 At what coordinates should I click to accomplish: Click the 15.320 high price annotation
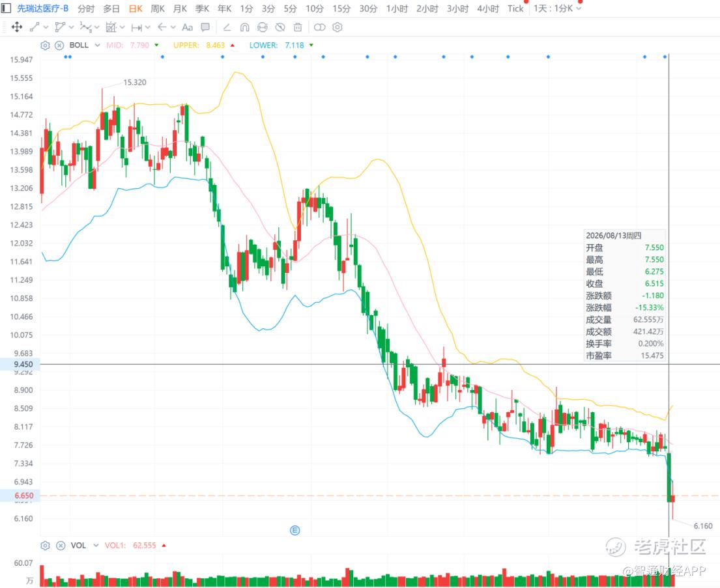[x=134, y=82]
